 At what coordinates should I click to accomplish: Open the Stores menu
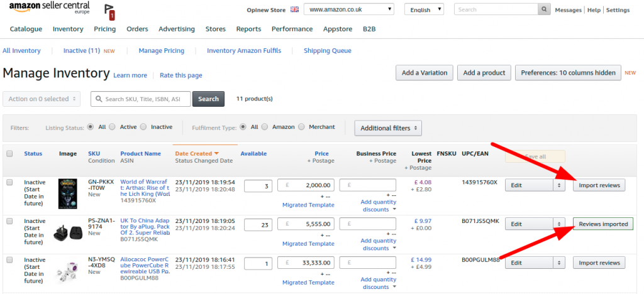pos(216,29)
